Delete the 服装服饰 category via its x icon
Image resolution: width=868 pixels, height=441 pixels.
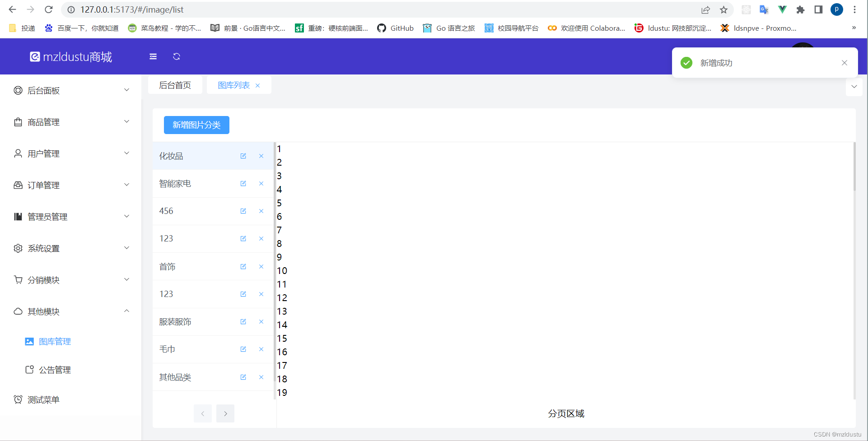pos(261,321)
